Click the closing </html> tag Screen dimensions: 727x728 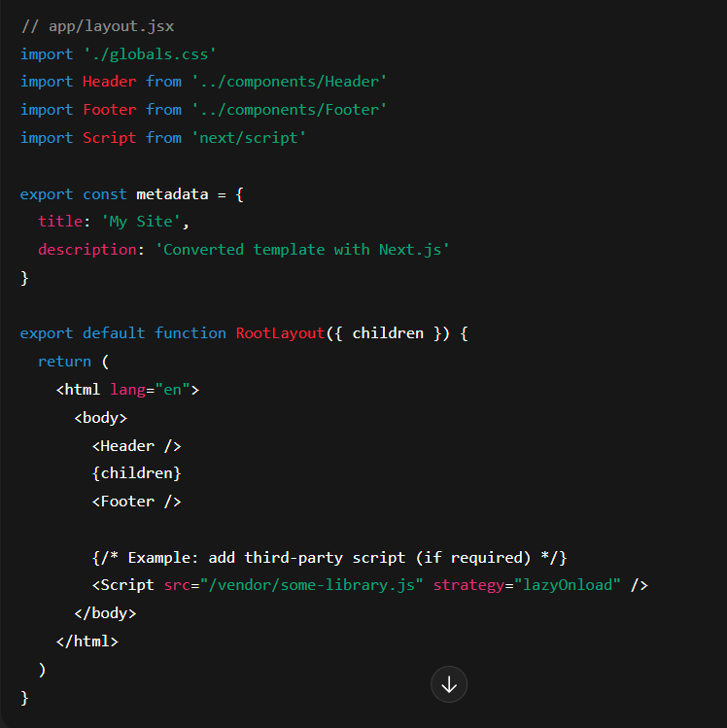87,641
